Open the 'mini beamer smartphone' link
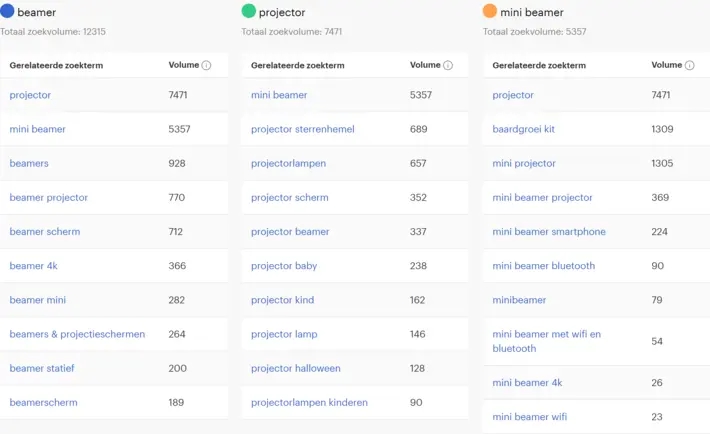 549,231
